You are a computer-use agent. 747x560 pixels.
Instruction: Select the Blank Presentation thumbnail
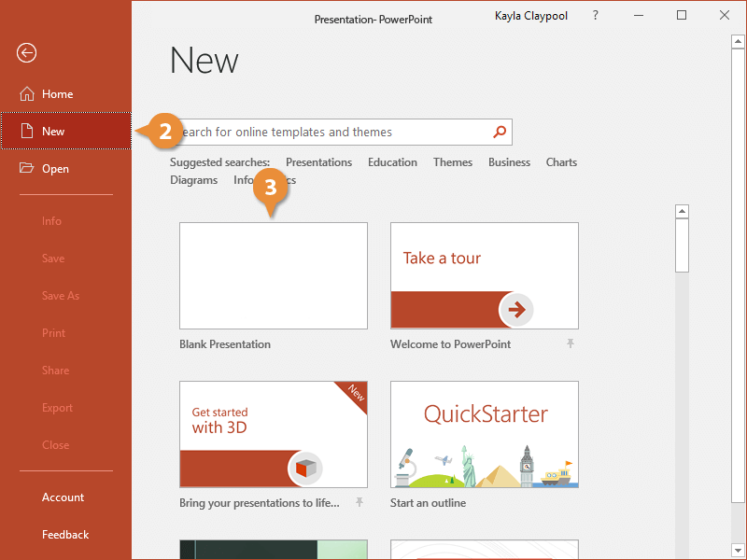(x=273, y=275)
